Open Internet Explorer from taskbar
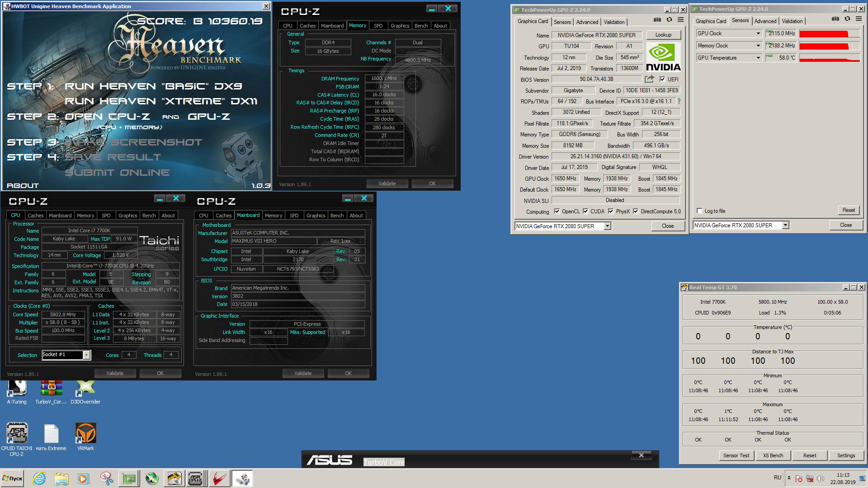Screen dimensions: 868x488 pos(39,479)
